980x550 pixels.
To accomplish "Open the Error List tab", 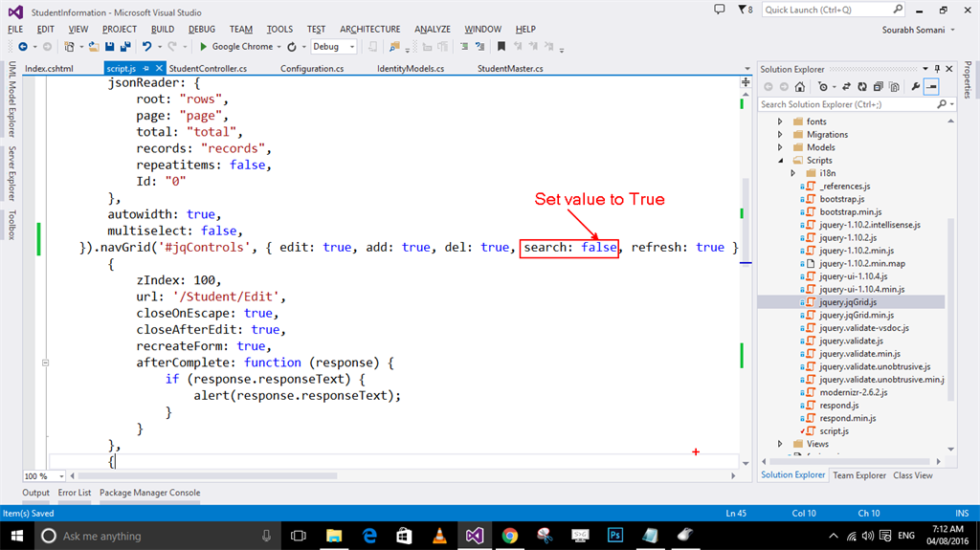I will [75, 493].
